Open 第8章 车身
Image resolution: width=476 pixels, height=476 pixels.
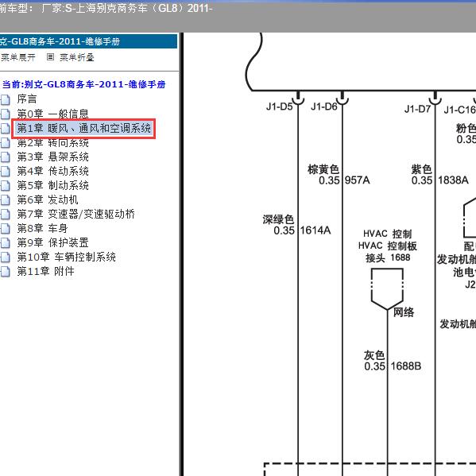coord(42,228)
